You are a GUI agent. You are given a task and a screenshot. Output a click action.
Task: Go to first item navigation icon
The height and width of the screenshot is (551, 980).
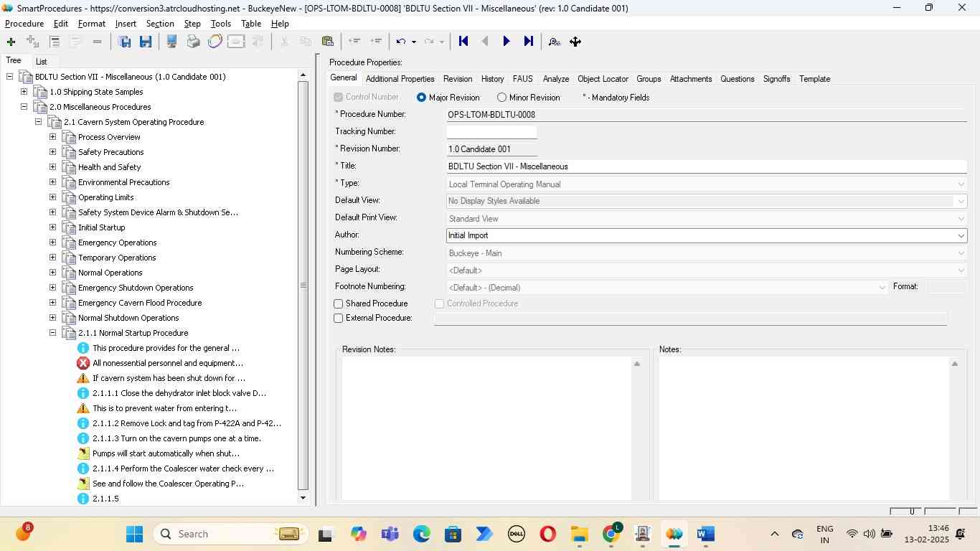click(463, 42)
